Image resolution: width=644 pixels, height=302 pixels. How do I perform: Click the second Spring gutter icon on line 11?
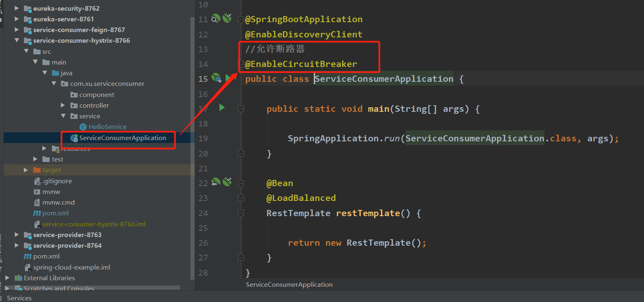[227, 18]
